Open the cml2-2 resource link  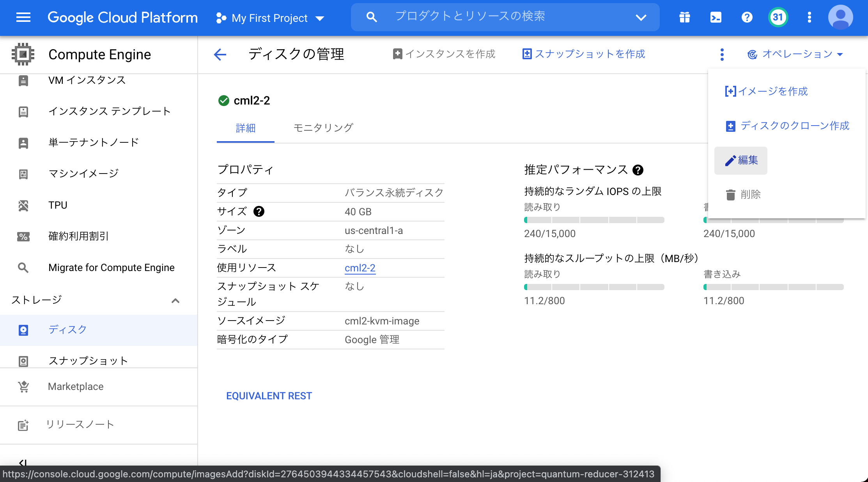pos(360,268)
